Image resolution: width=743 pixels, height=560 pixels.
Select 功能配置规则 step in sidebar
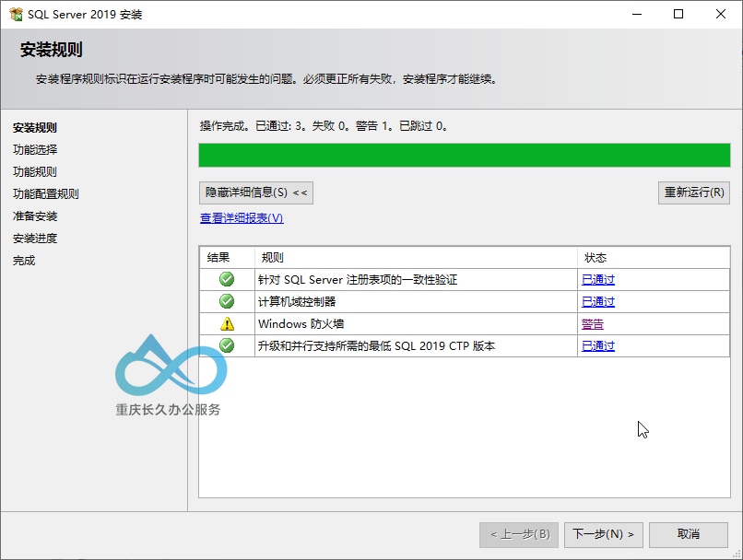coord(45,194)
